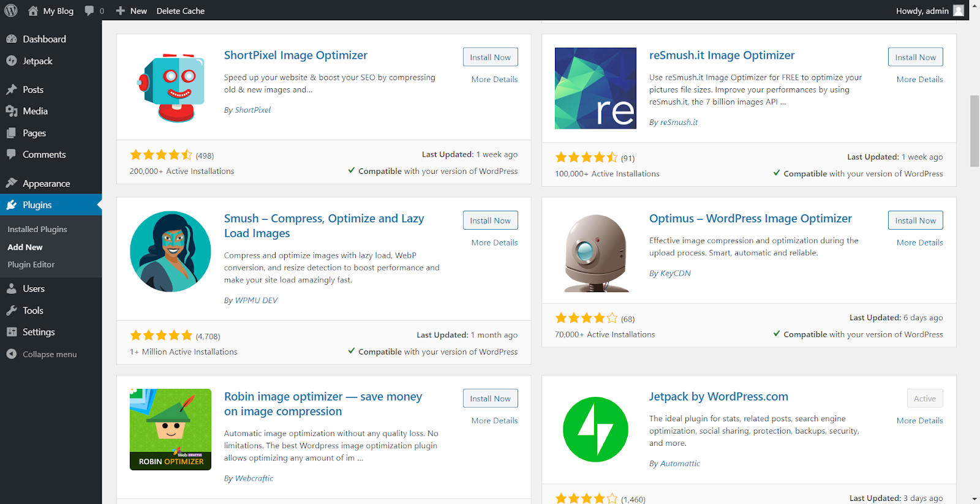Click the Tools wrench icon
Viewport: 980px width, 504px height.
click(x=12, y=310)
